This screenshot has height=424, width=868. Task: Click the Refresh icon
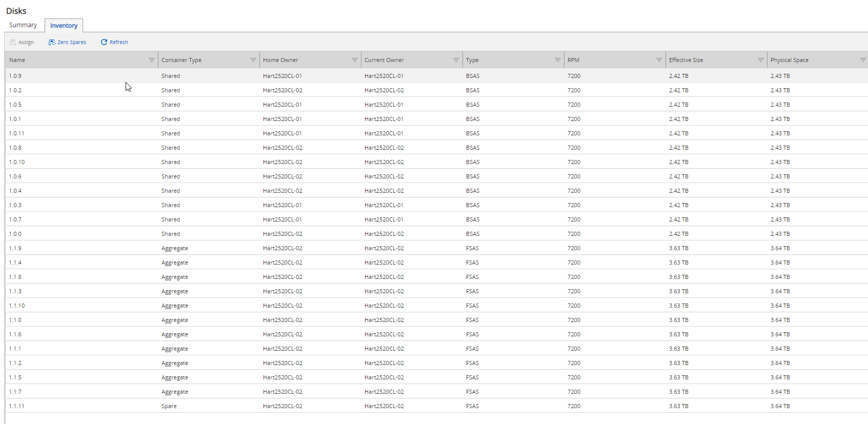[x=104, y=42]
